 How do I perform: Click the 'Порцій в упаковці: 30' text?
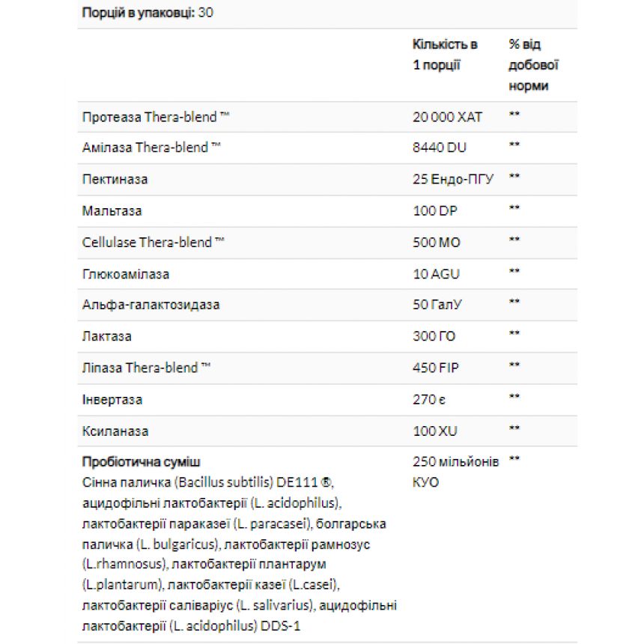148,13
